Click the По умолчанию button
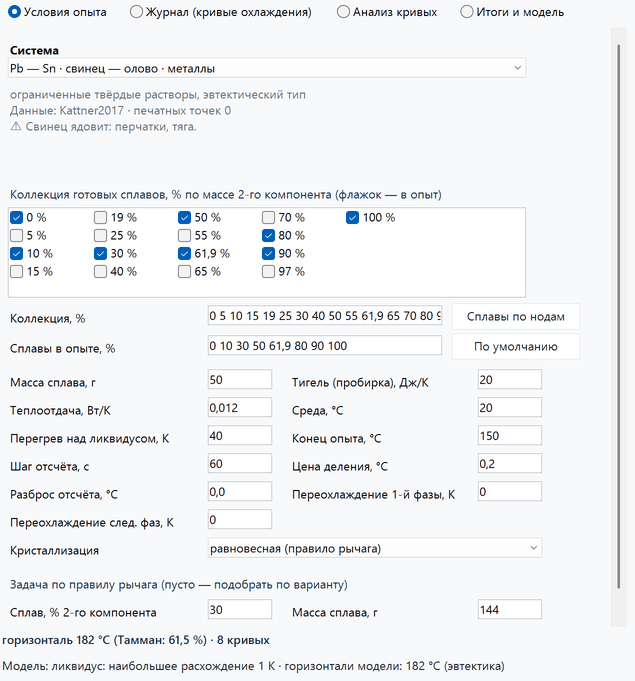The height and width of the screenshot is (681, 635). [516, 347]
